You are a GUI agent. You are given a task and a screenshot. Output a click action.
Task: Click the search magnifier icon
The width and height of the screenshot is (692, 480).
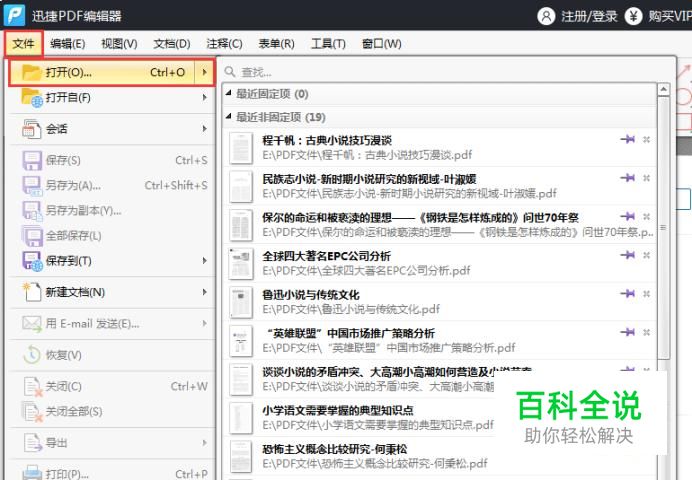point(230,71)
